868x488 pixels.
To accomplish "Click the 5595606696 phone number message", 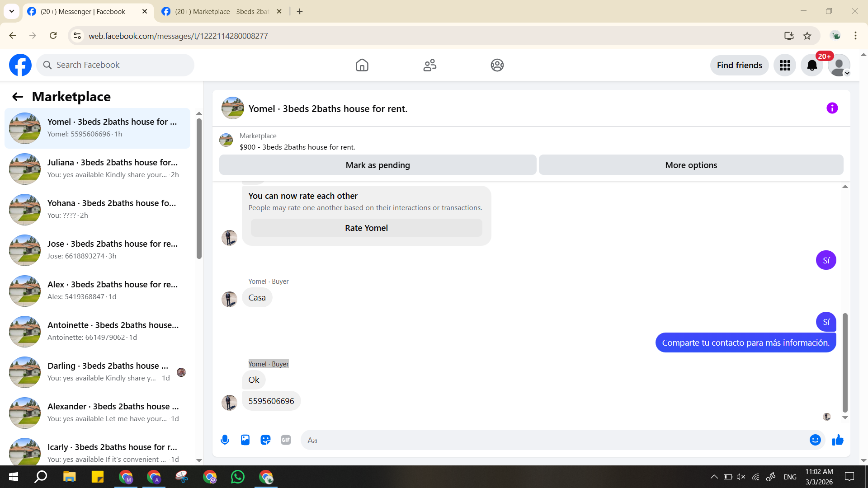I will (x=271, y=401).
